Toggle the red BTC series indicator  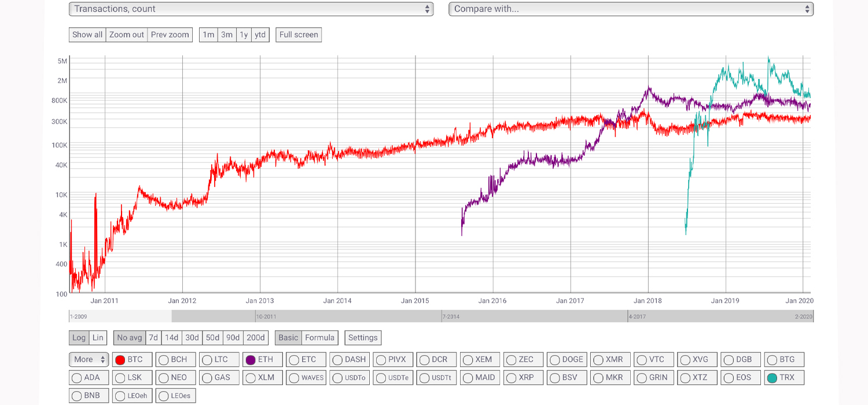(x=120, y=360)
